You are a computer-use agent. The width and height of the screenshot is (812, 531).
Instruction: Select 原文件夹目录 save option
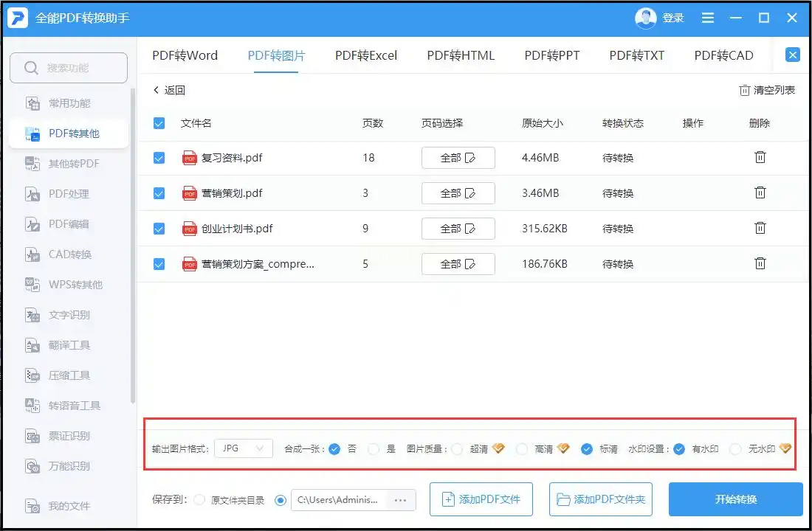[x=199, y=500]
